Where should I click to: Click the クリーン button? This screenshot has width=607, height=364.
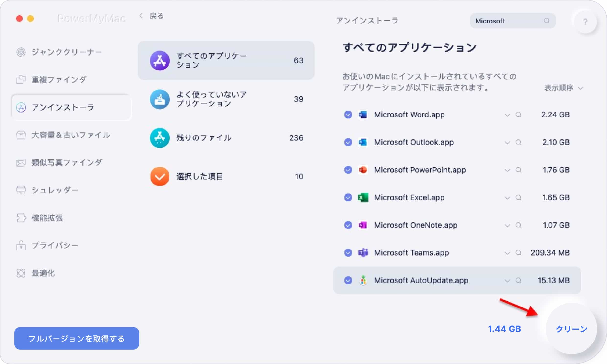pyautogui.click(x=572, y=329)
